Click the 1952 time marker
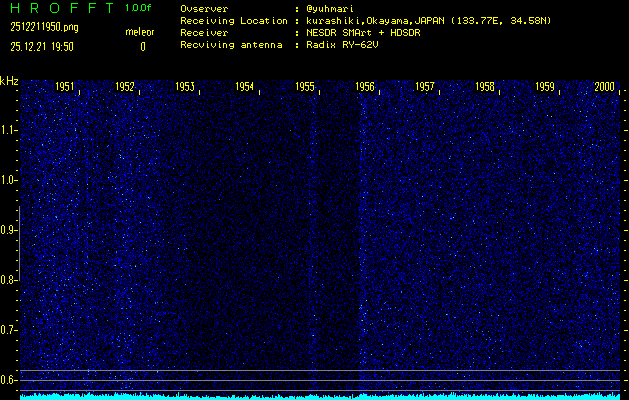This screenshot has width=629, height=400. pos(125,87)
